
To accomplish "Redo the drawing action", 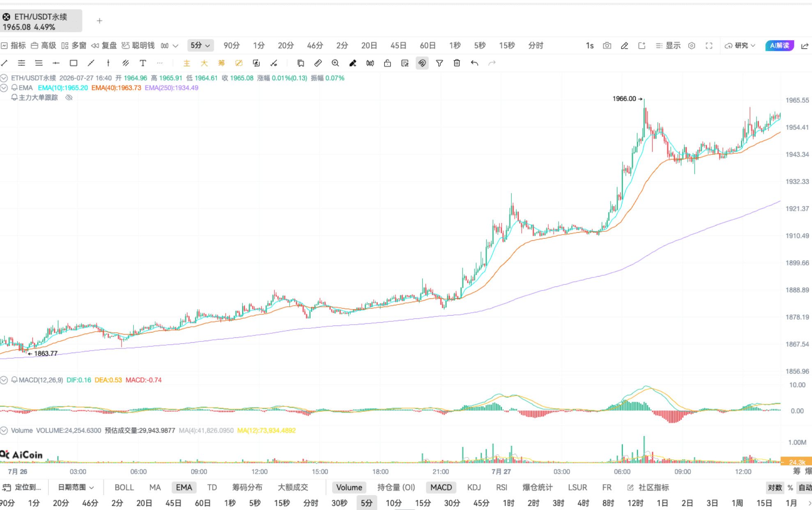I will (492, 63).
